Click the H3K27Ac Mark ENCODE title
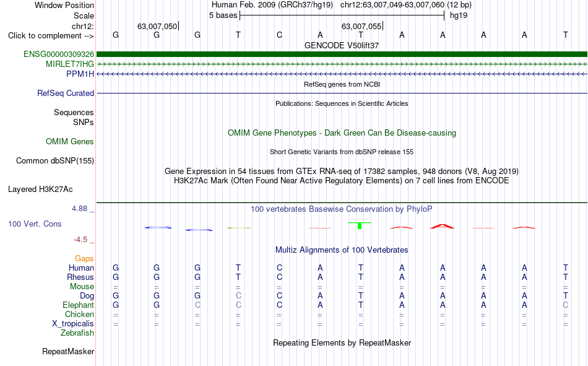588x366 pixels. point(342,181)
